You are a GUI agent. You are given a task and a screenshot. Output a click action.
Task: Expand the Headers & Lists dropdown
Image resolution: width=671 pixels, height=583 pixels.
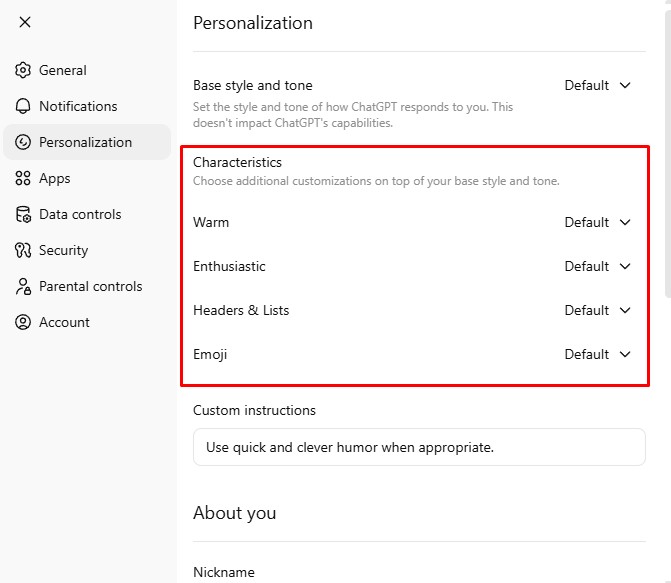pos(598,310)
